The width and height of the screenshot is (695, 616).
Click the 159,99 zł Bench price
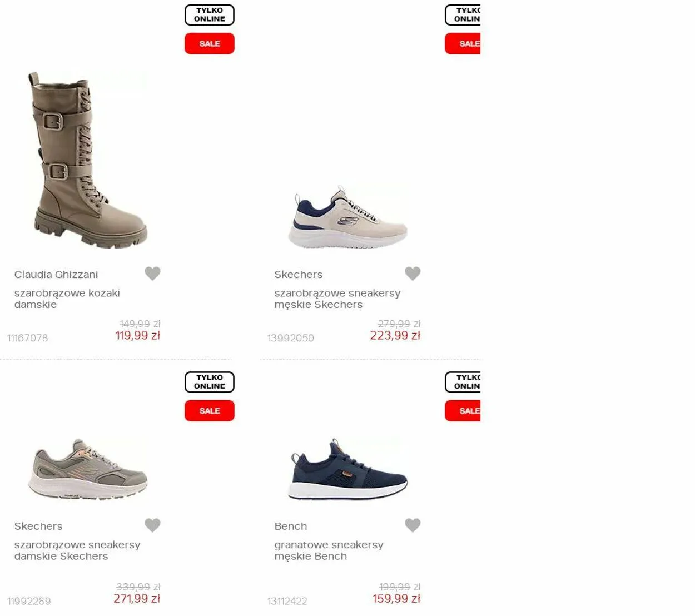pos(396,599)
